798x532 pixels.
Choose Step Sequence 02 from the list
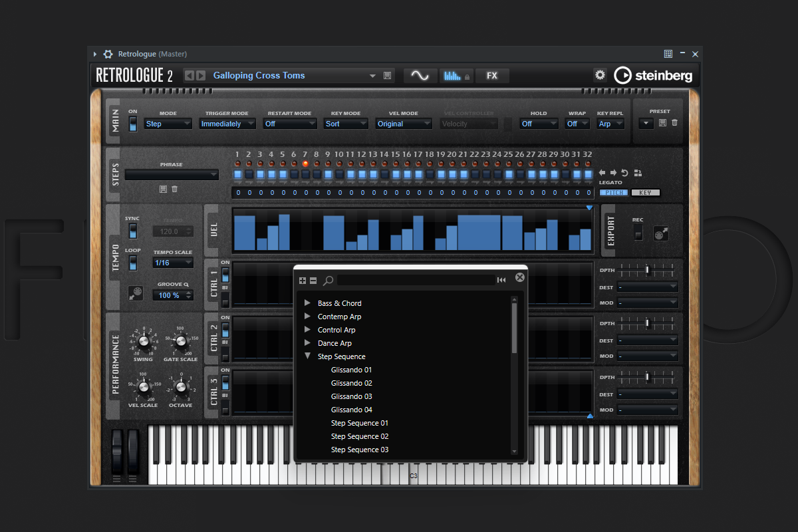tap(360, 436)
